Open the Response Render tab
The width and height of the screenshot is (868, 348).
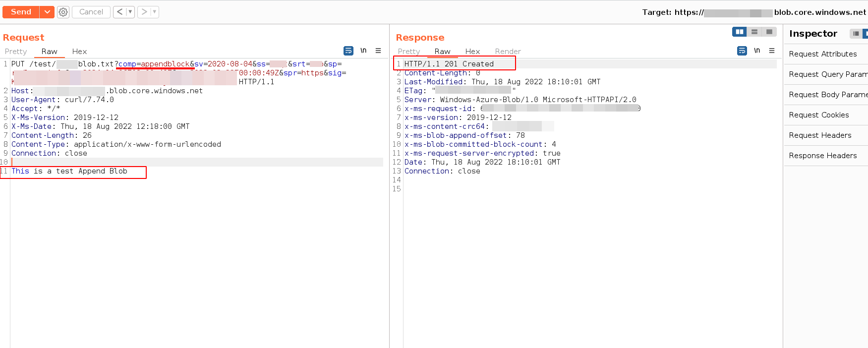[x=508, y=52]
